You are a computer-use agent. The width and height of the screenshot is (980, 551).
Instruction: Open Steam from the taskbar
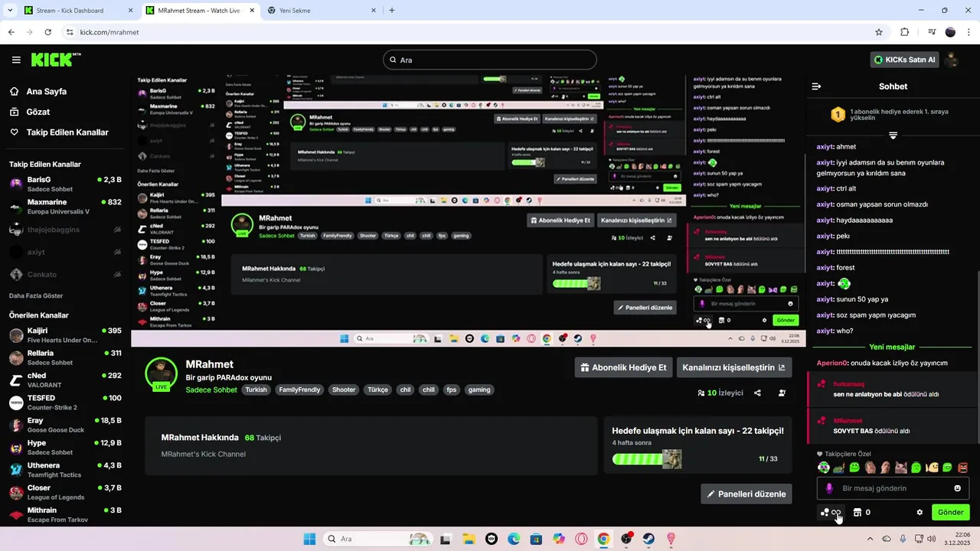pyautogui.click(x=648, y=539)
